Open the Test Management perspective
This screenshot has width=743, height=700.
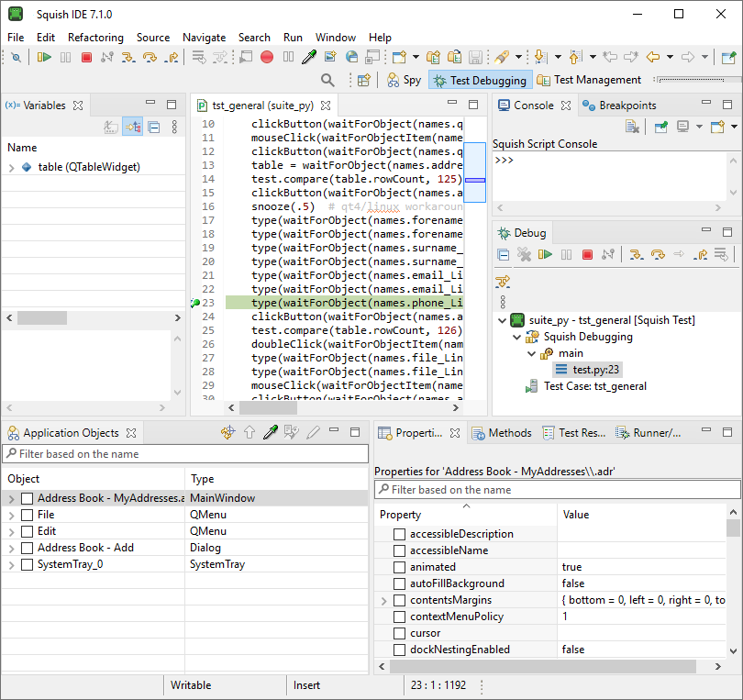(589, 80)
